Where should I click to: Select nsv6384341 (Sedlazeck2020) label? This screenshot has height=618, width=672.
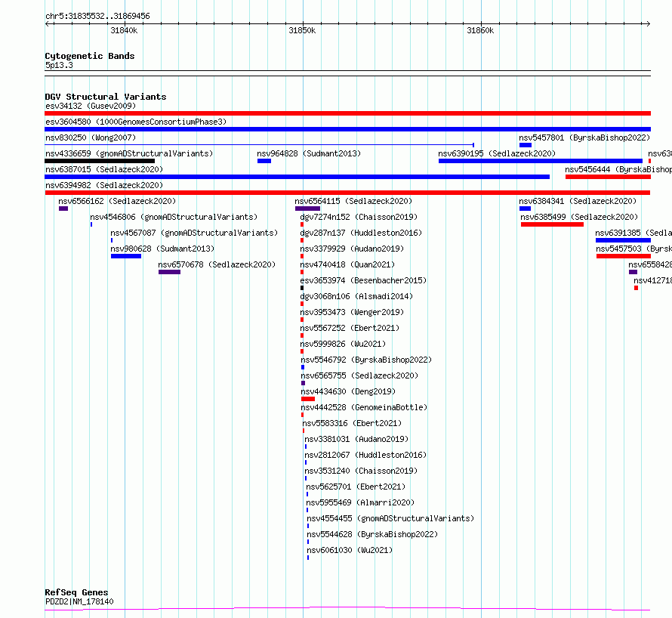(578, 201)
